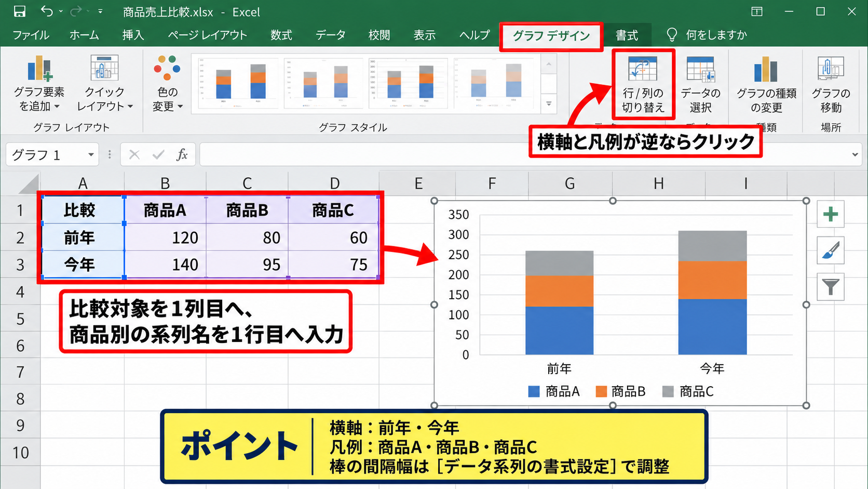Click the Save icon in title bar
868x489 pixels.
pyautogui.click(x=19, y=11)
